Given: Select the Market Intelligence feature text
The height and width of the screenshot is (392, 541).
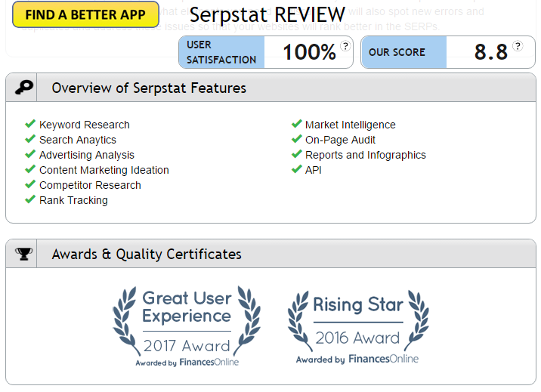Looking at the screenshot, I should [x=350, y=125].
